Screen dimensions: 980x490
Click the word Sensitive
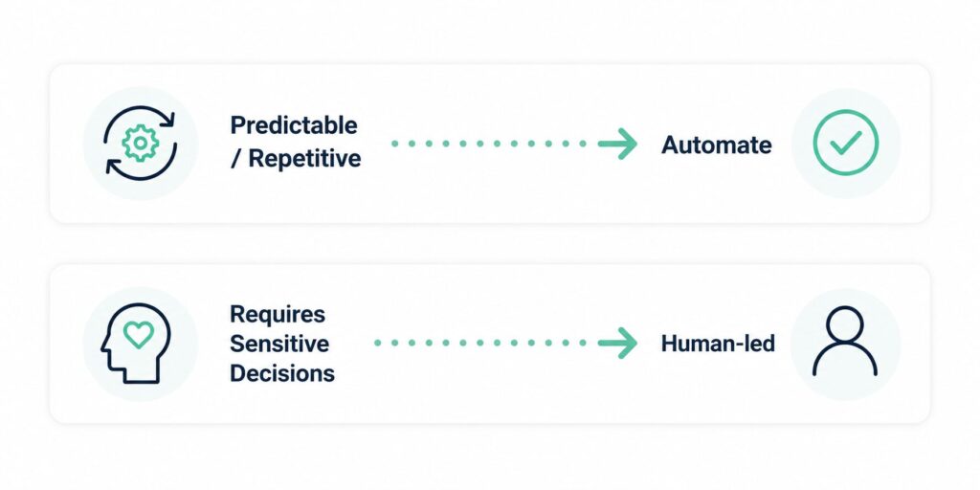(x=279, y=344)
